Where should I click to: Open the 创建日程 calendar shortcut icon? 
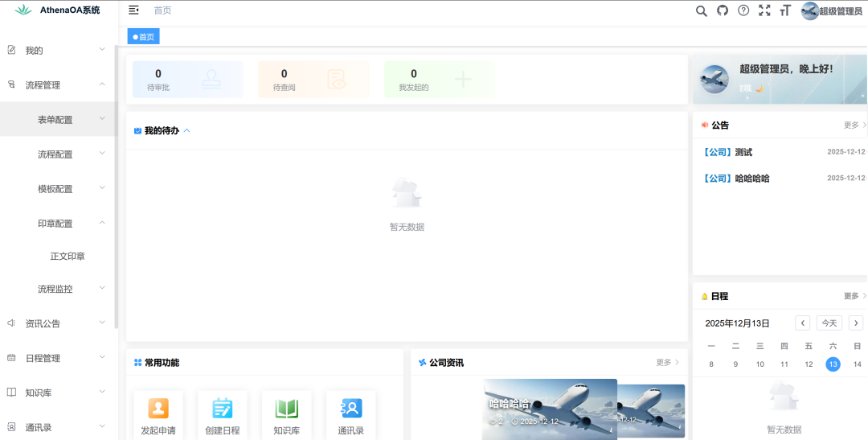click(223, 409)
